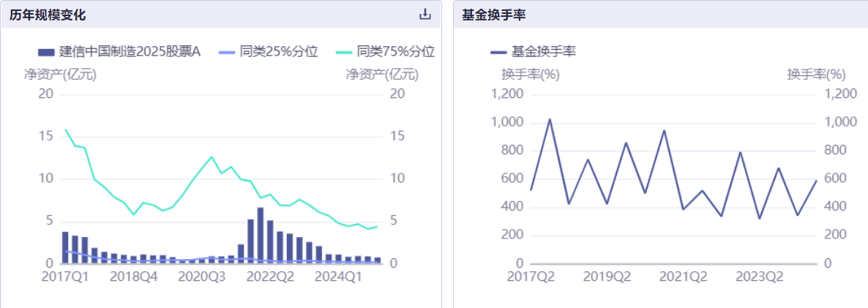Click the left 净资产(亿元) axis title
This screenshot has height=308, width=868.
pyautogui.click(x=60, y=74)
